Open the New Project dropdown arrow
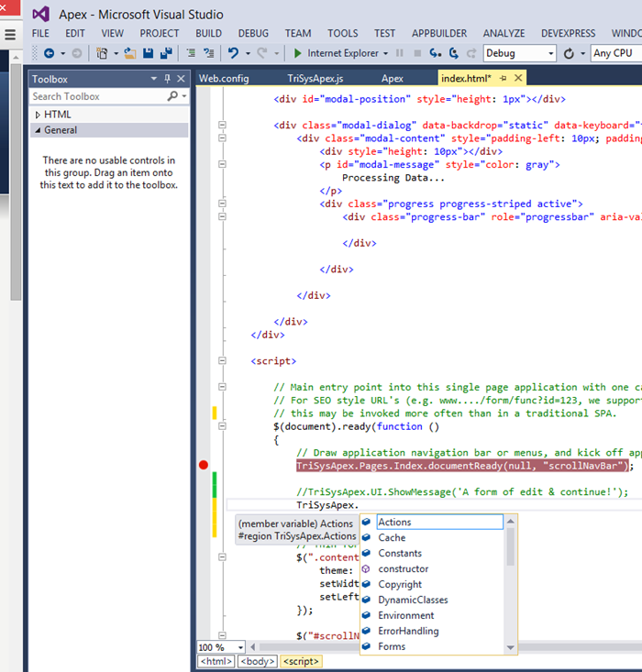Viewport: 642px width, 672px height. [116, 53]
